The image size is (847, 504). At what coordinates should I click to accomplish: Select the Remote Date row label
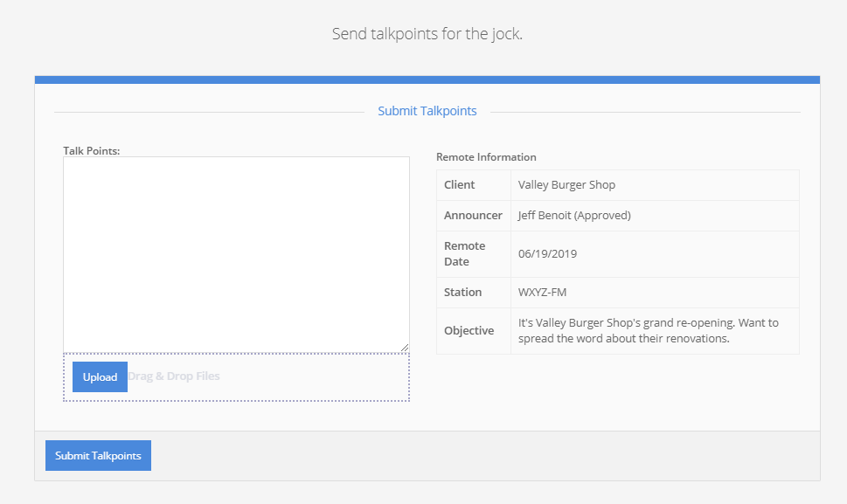pos(464,253)
